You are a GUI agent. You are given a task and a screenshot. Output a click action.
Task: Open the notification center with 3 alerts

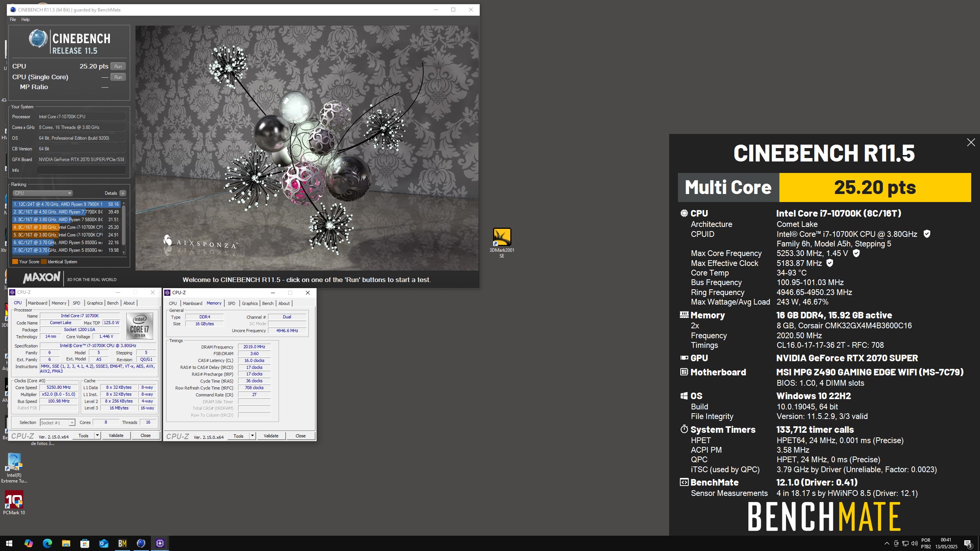[x=968, y=543]
